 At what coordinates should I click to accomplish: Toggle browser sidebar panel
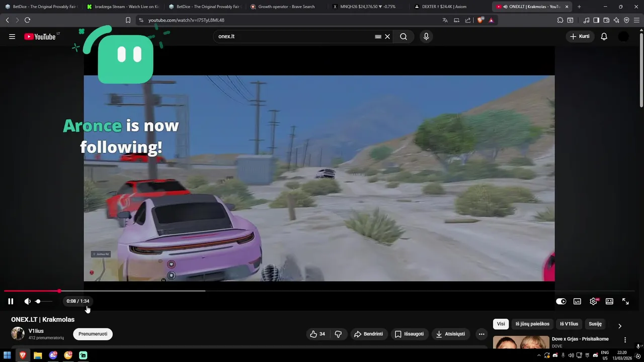596,20
